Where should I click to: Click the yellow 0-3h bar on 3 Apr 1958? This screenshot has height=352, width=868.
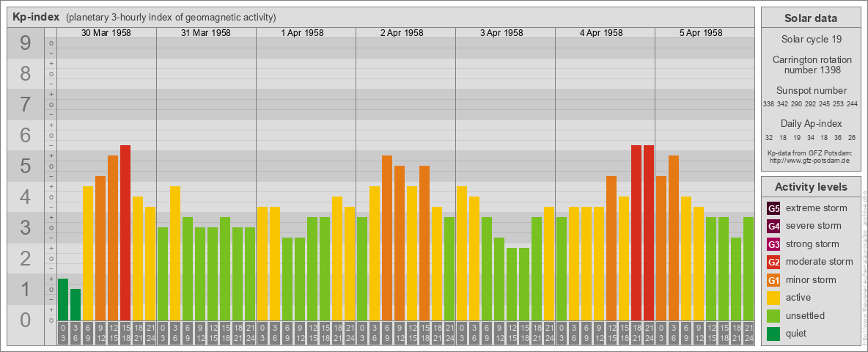(462, 253)
